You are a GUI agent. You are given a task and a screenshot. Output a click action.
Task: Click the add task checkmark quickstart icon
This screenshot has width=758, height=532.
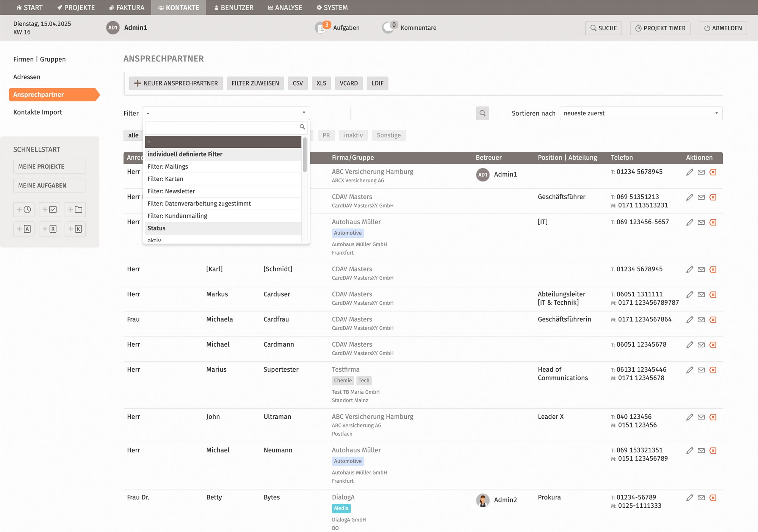[x=50, y=210]
